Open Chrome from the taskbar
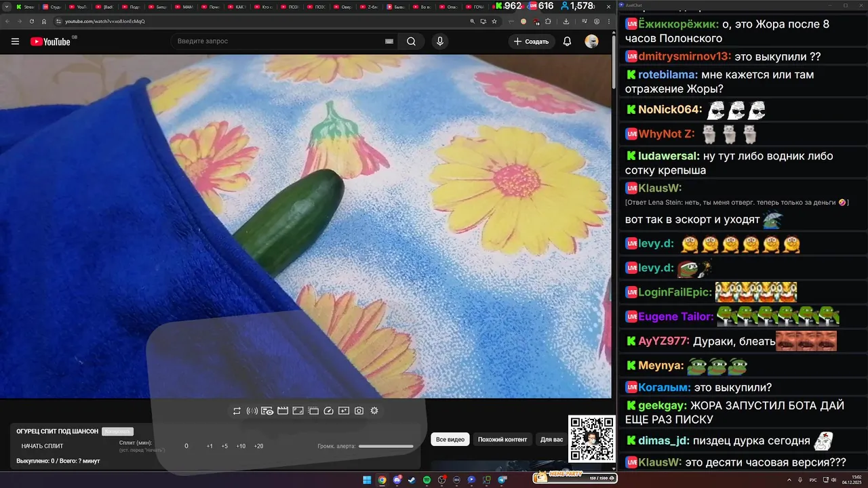The height and width of the screenshot is (488, 868). 382,480
